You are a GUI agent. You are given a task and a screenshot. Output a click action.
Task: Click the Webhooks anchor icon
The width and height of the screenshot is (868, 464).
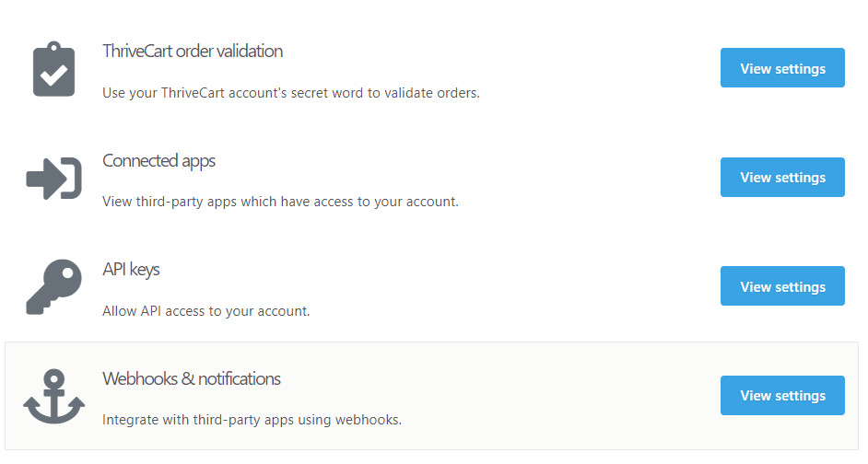(53, 396)
